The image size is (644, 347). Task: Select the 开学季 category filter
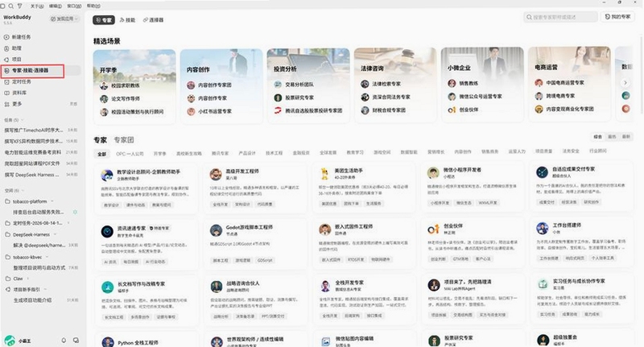click(x=159, y=154)
